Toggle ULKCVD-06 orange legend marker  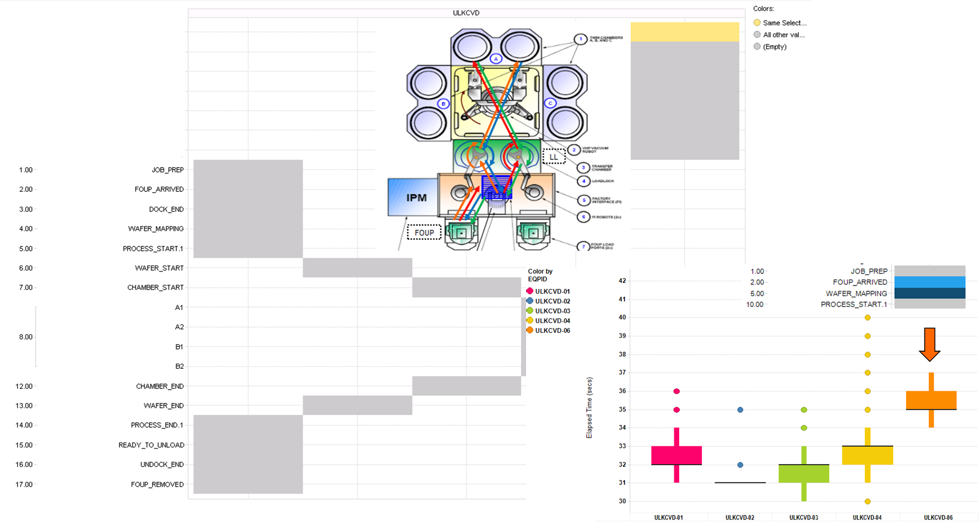530,330
